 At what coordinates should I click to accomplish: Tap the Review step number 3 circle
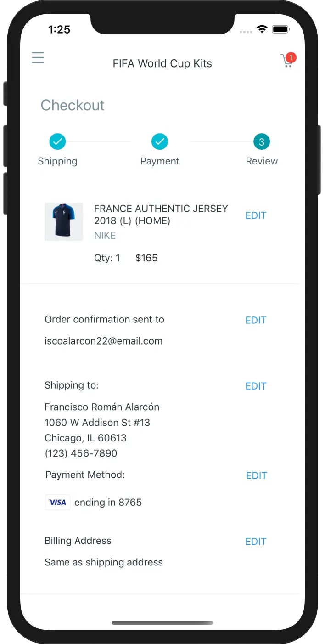click(262, 141)
